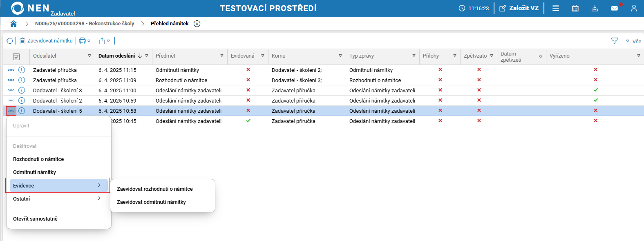Open the print options dropdown
644x241 pixels.
[x=85, y=41]
